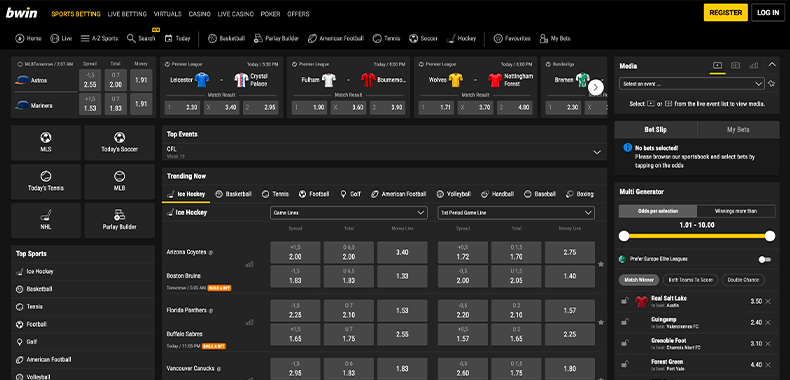Filter by Match Winner
790x380 pixels.
point(639,280)
